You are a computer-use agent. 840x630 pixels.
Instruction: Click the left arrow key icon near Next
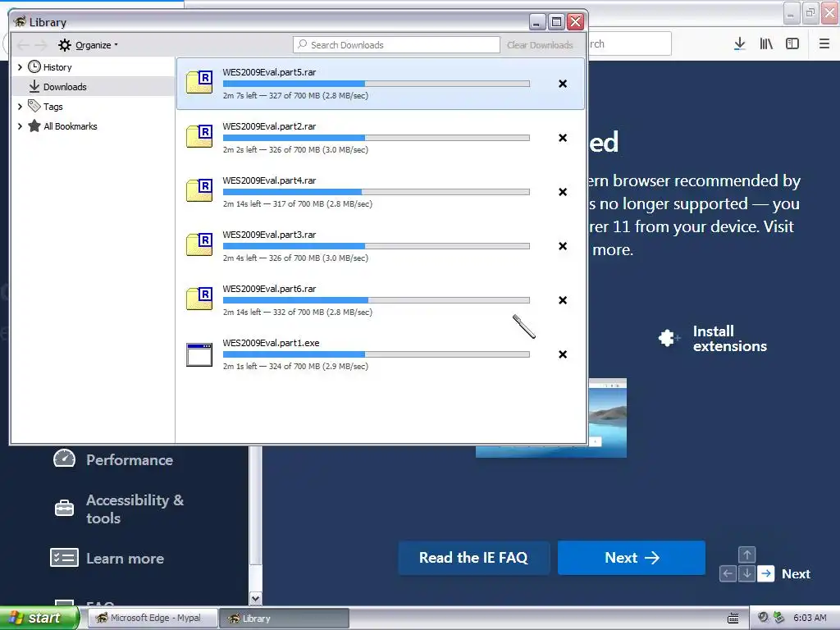click(728, 573)
